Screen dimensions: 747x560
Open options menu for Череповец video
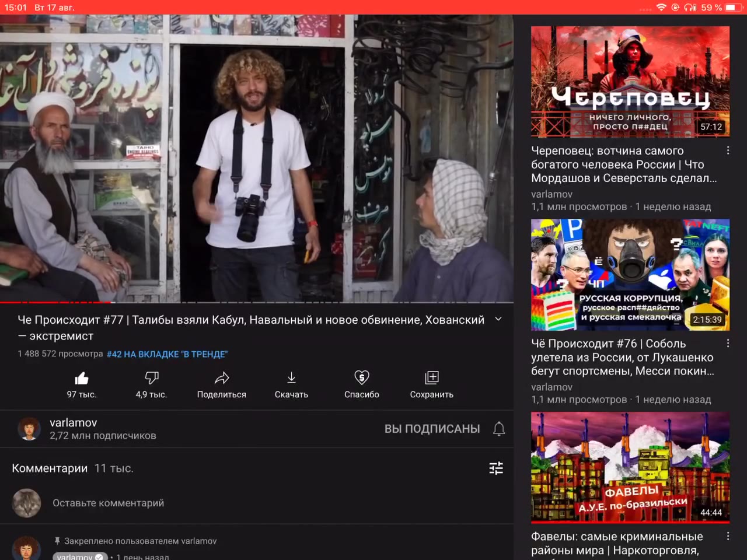[x=728, y=150]
